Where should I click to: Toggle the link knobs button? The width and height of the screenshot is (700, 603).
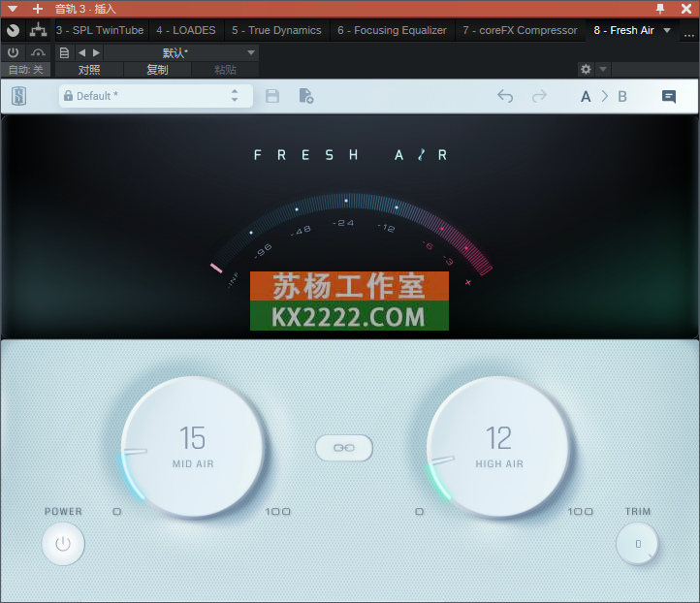coord(344,448)
